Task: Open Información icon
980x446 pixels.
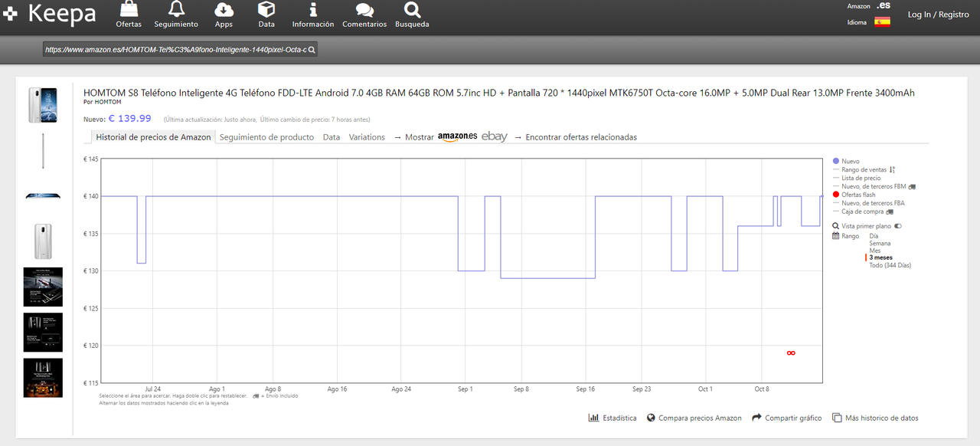Action: pos(313,9)
